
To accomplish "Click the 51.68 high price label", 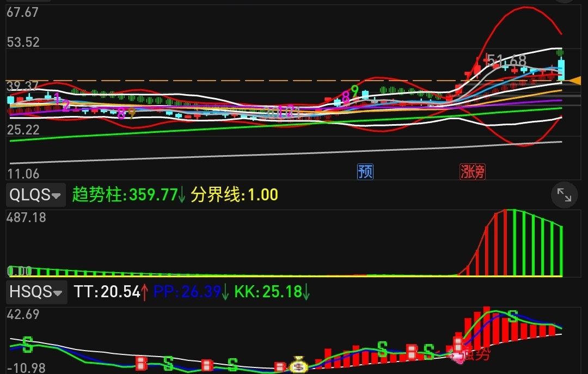I will (x=507, y=60).
